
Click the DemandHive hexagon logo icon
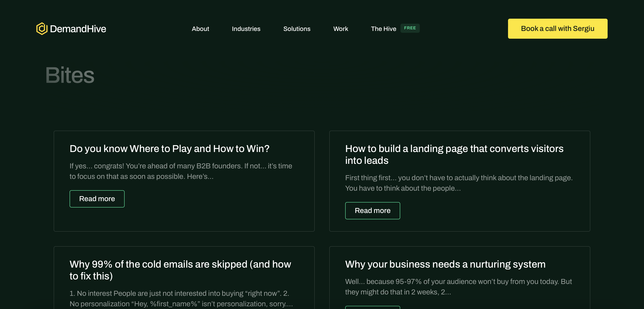pyautogui.click(x=42, y=28)
